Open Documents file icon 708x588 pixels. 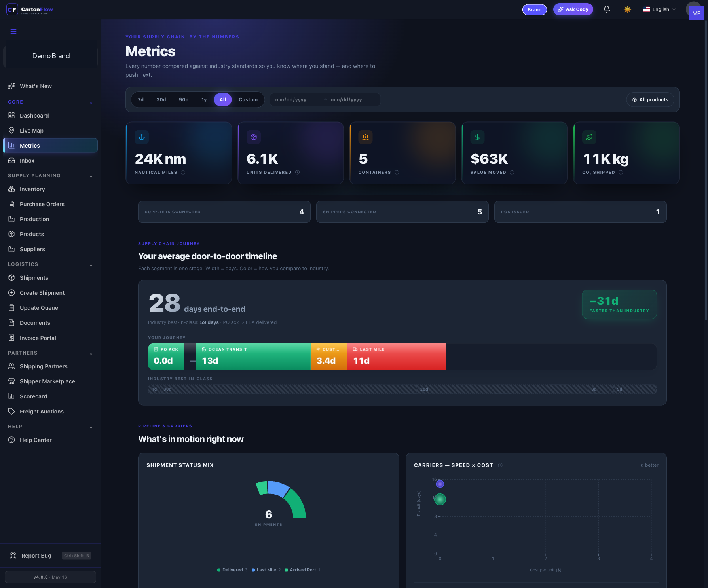pyautogui.click(x=11, y=323)
